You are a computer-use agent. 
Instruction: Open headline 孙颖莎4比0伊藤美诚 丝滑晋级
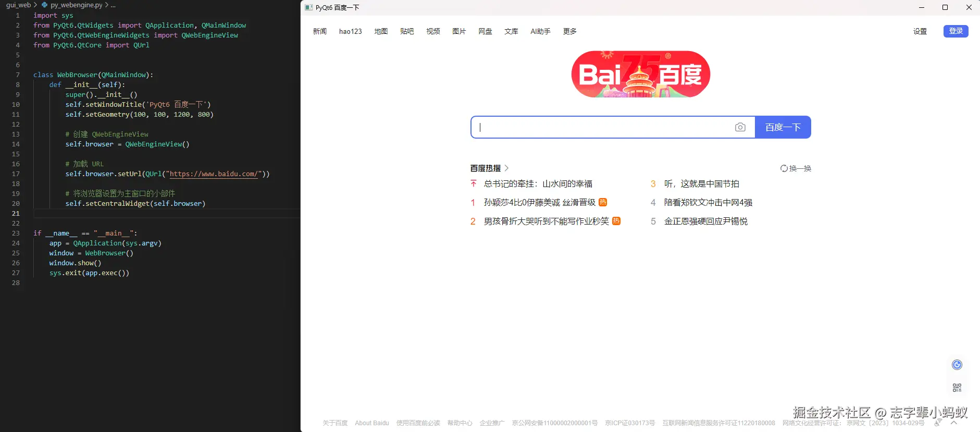click(539, 202)
